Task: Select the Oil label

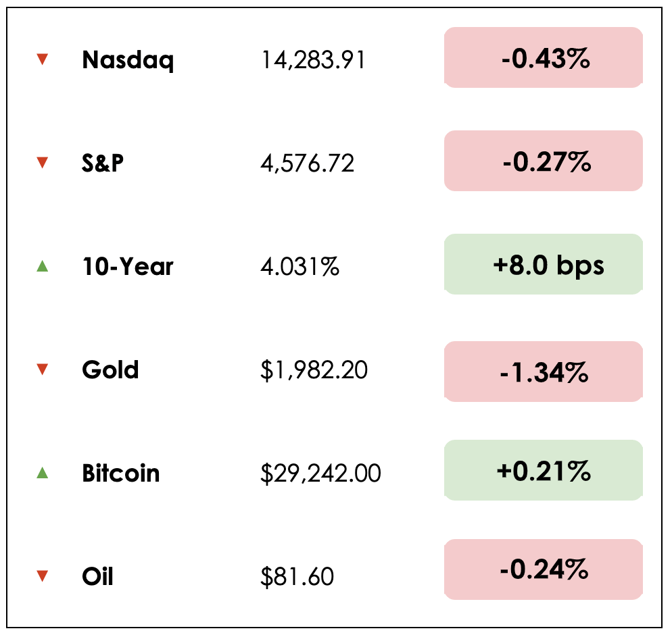Action: click(97, 576)
